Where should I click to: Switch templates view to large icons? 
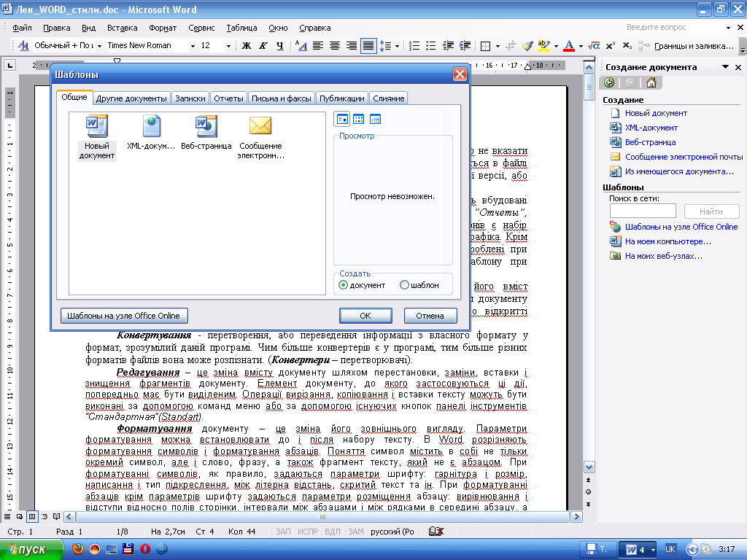(x=342, y=119)
